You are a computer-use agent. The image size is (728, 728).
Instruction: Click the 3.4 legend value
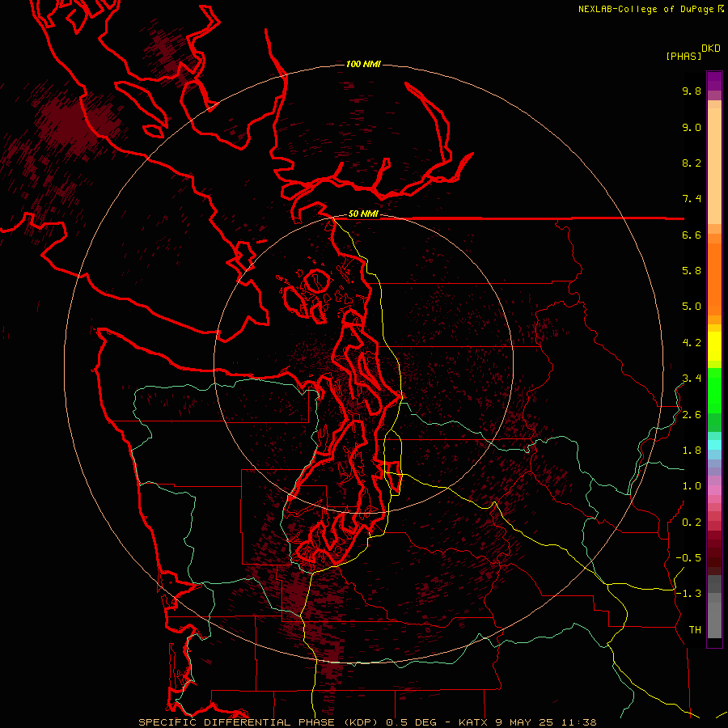(x=692, y=379)
